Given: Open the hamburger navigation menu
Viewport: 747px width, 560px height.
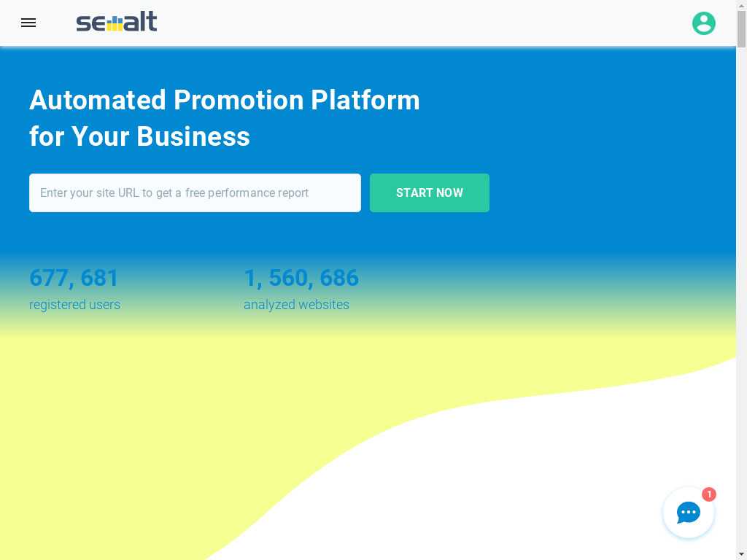Looking at the screenshot, I should tap(28, 23).
